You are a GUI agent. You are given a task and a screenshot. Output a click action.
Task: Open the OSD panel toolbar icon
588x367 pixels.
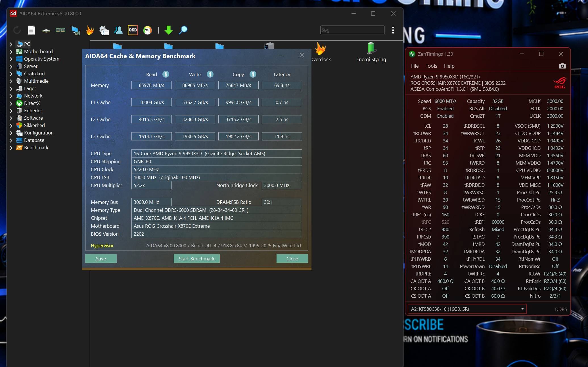click(133, 30)
